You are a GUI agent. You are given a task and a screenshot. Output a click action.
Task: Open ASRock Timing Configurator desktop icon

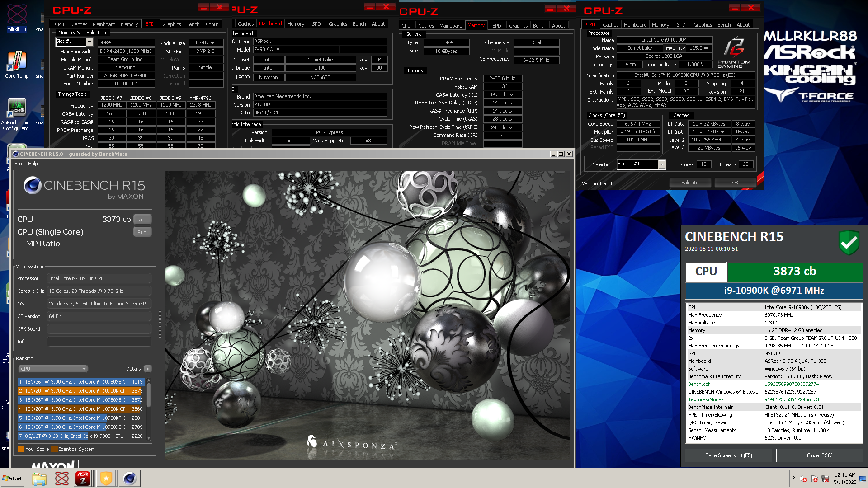point(17,114)
